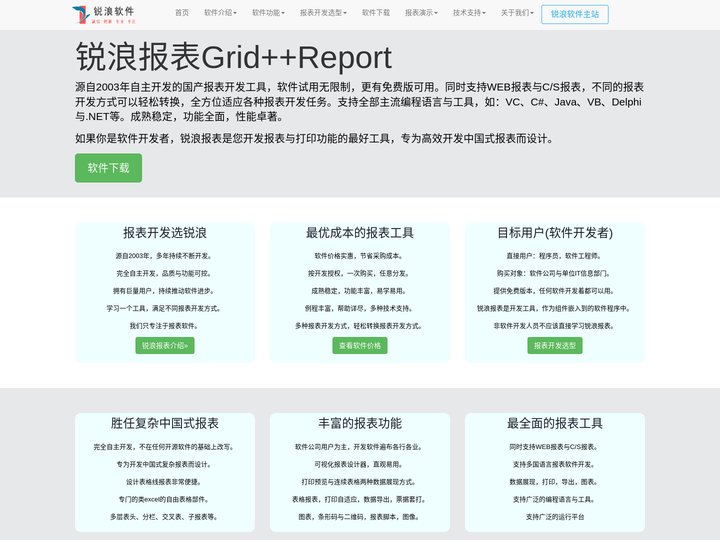Expand the 报表演示 dropdown menu
This screenshot has width=720, height=540.
pos(421,13)
